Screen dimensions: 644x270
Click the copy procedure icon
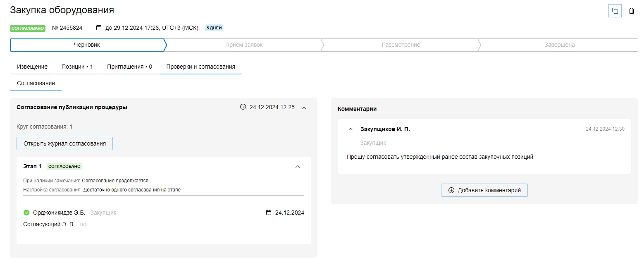pyautogui.click(x=615, y=11)
